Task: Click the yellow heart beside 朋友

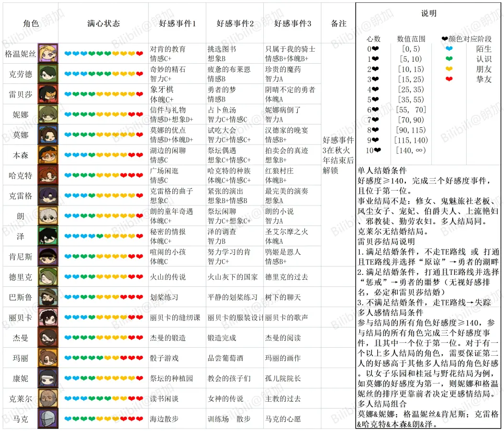Action: 448,69
